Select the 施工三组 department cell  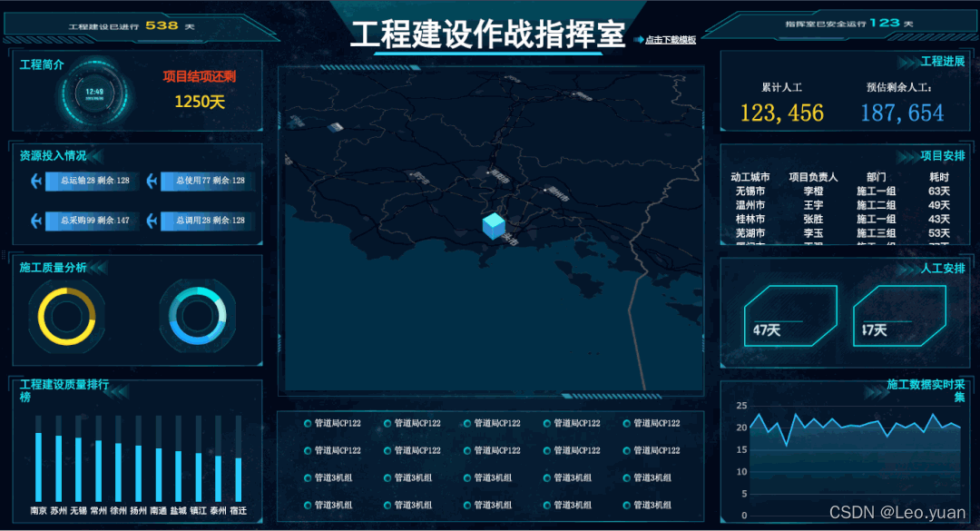[x=877, y=233]
